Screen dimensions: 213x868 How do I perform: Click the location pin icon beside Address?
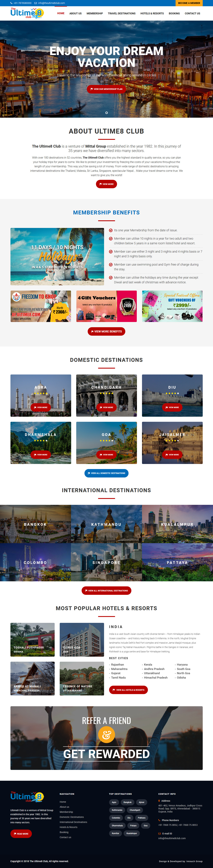click(x=159, y=801)
